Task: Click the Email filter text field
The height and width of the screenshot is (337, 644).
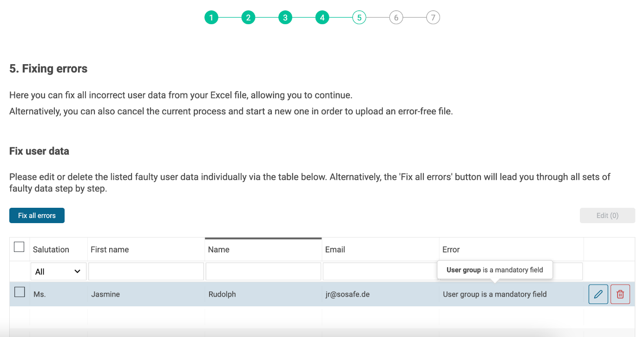Action: click(380, 271)
